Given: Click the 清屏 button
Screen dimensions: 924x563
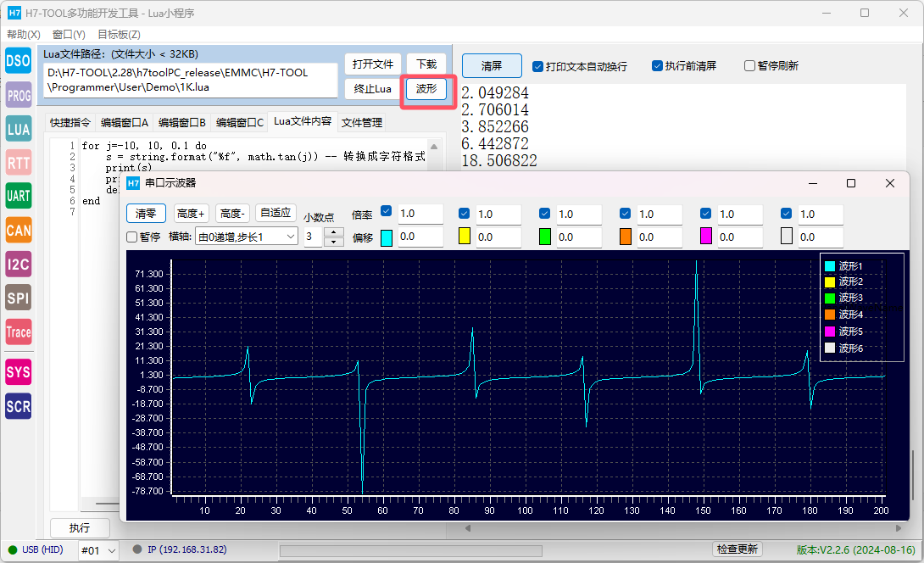Looking at the screenshot, I should point(492,66).
